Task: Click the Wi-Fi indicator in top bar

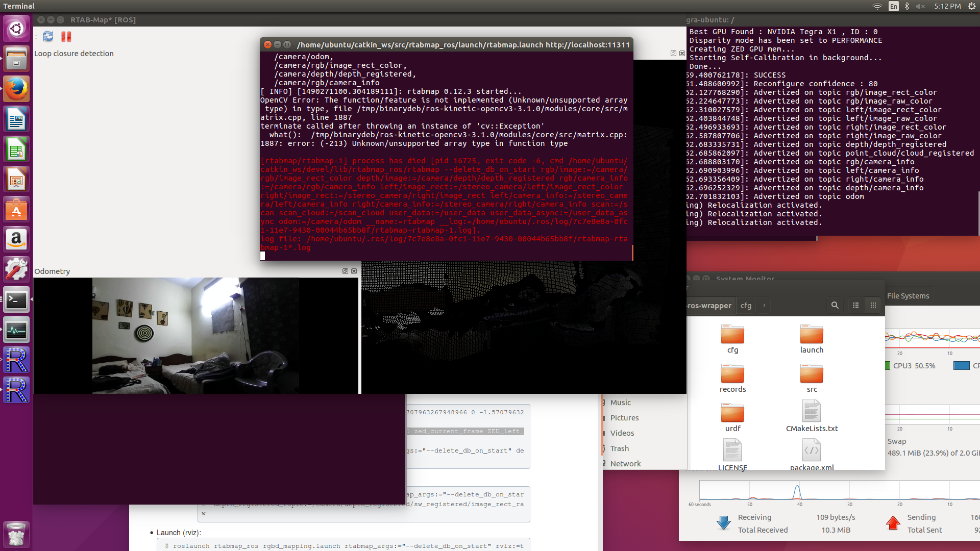Action: pyautogui.click(x=877, y=6)
